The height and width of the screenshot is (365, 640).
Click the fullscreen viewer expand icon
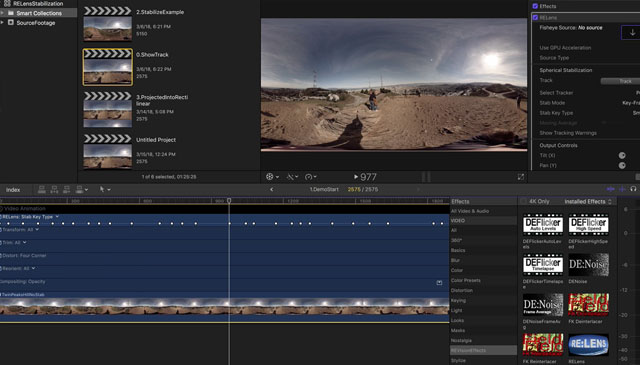tap(520, 177)
